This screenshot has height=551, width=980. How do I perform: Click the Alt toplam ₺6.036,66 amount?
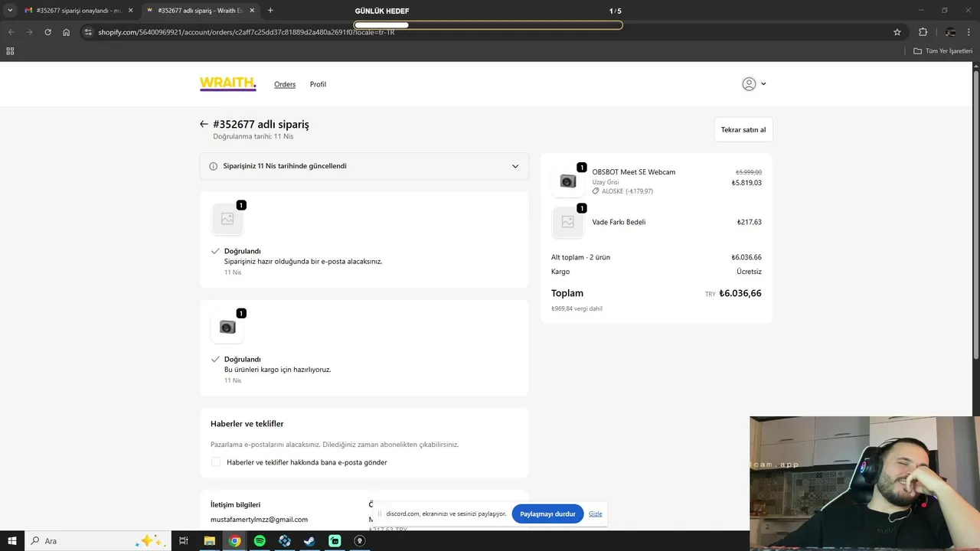(746, 257)
